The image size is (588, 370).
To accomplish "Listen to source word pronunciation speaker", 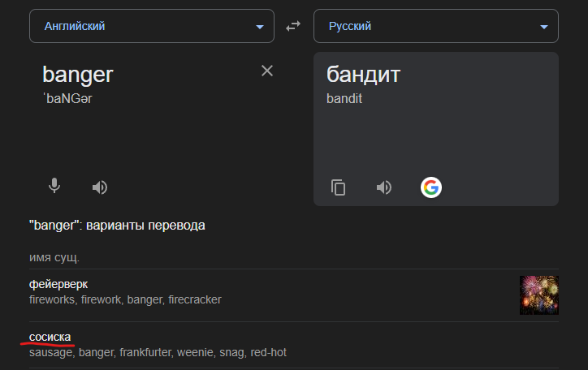I will pos(100,187).
